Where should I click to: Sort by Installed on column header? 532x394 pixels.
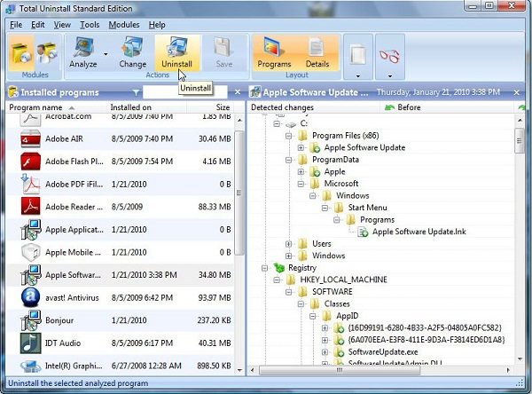click(x=147, y=107)
